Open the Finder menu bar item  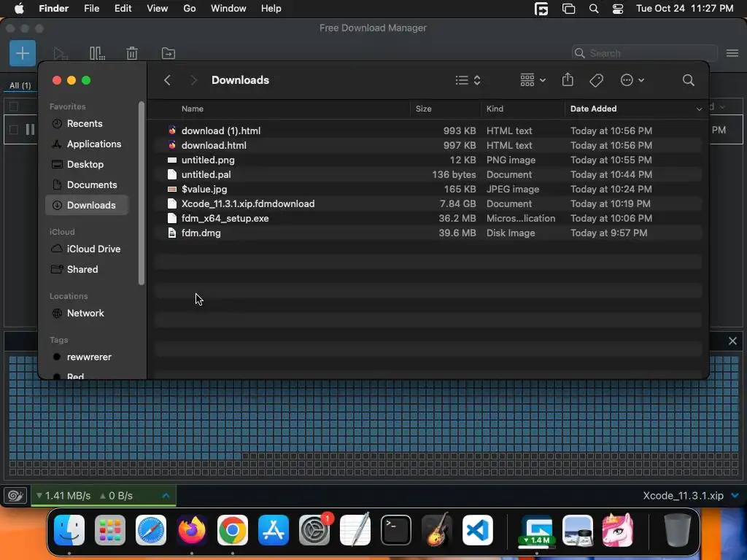click(53, 9)
